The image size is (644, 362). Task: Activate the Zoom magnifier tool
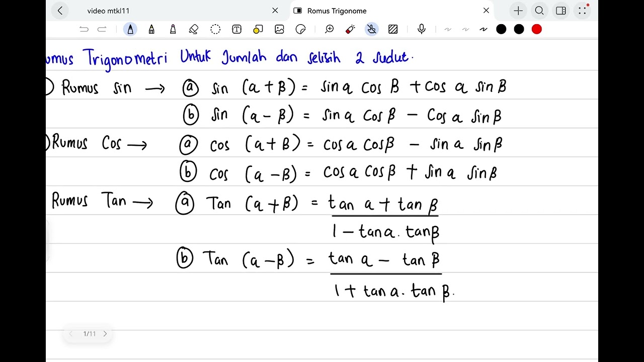coord(330,30)
